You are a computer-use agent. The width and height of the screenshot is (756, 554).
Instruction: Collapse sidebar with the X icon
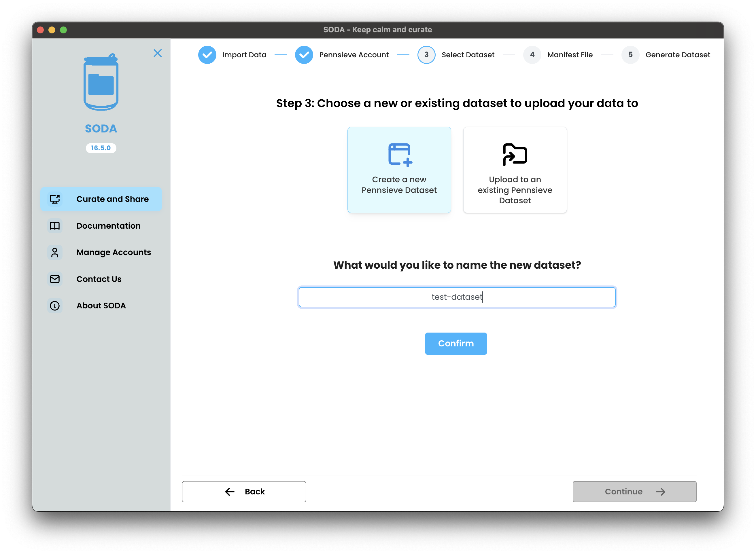coord(157,53)
